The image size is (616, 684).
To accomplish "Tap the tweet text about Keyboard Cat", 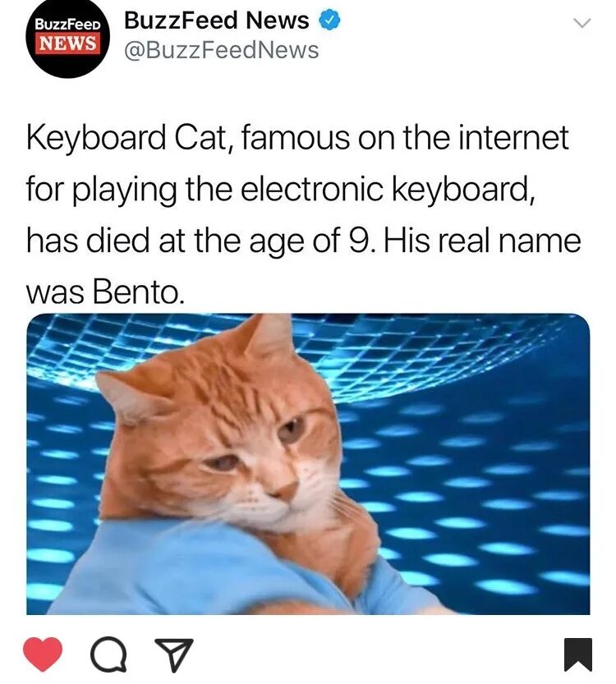I will pos(304,214).
